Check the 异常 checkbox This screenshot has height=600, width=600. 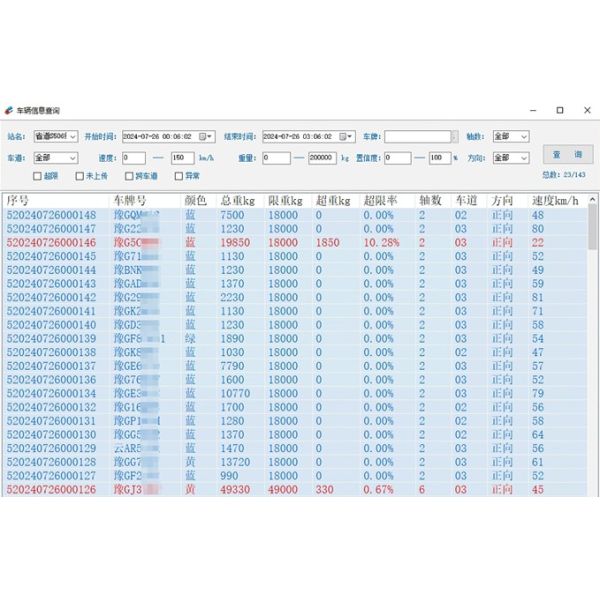pyautogui.click(x=179, y=176)
